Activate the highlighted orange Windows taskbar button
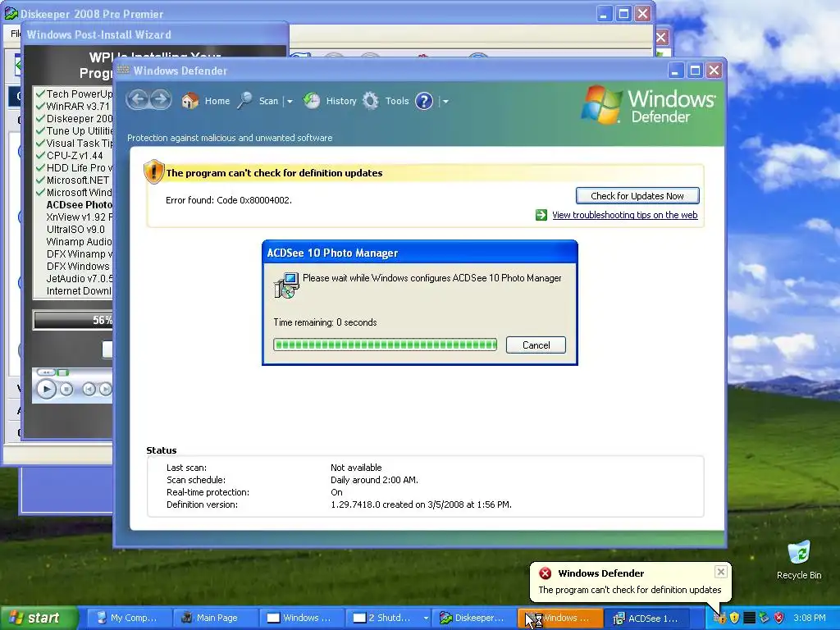Image resolution: width=840 pixels, height=630 pixels. 560,618
